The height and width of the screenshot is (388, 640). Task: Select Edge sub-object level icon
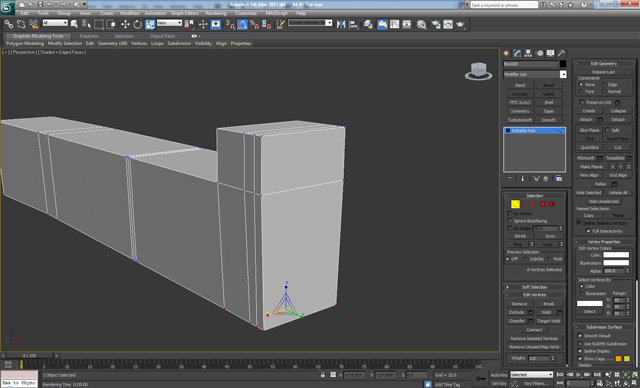[x=525, y=204]
